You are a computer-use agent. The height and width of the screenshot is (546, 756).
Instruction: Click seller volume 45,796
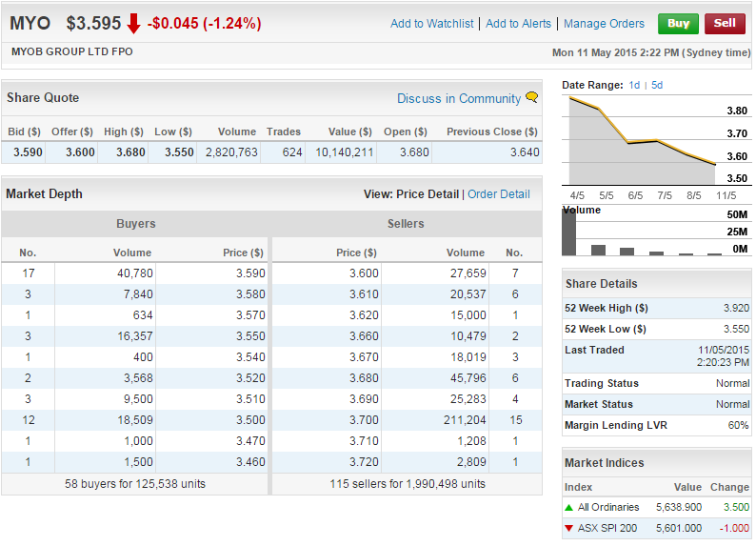(x=468, y=378)
